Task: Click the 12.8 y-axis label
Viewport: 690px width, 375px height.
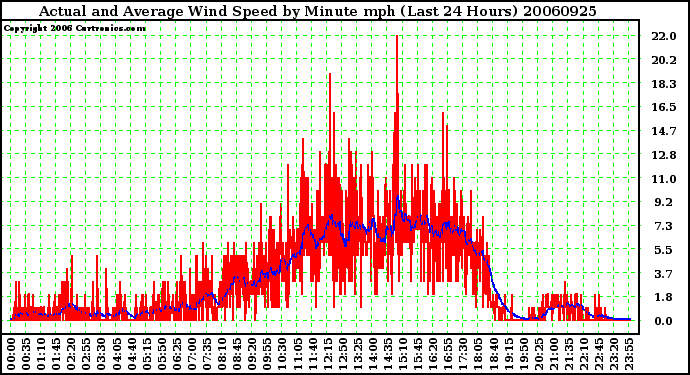Action: click(x=663, y=155)
